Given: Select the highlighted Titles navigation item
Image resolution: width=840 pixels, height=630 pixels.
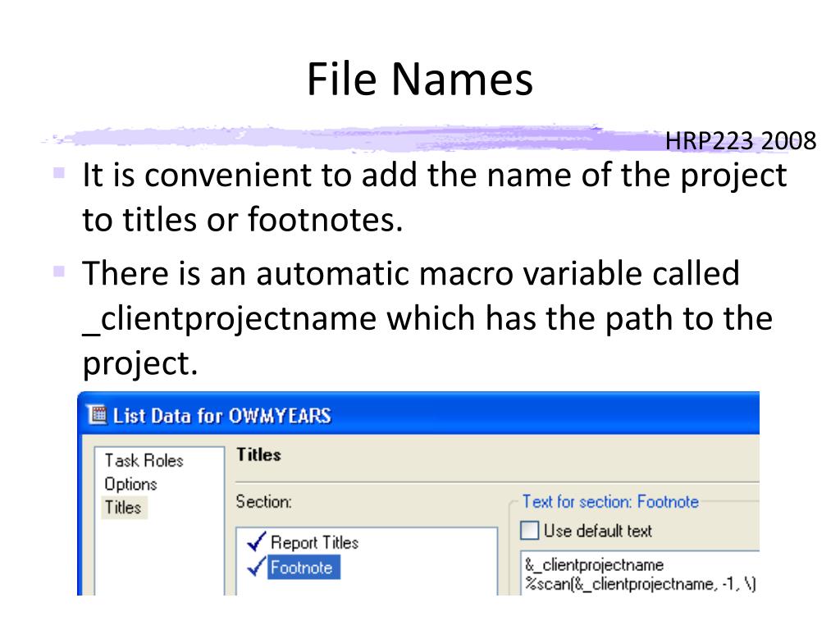Looking at the screenshot, I should click(123, 507).
